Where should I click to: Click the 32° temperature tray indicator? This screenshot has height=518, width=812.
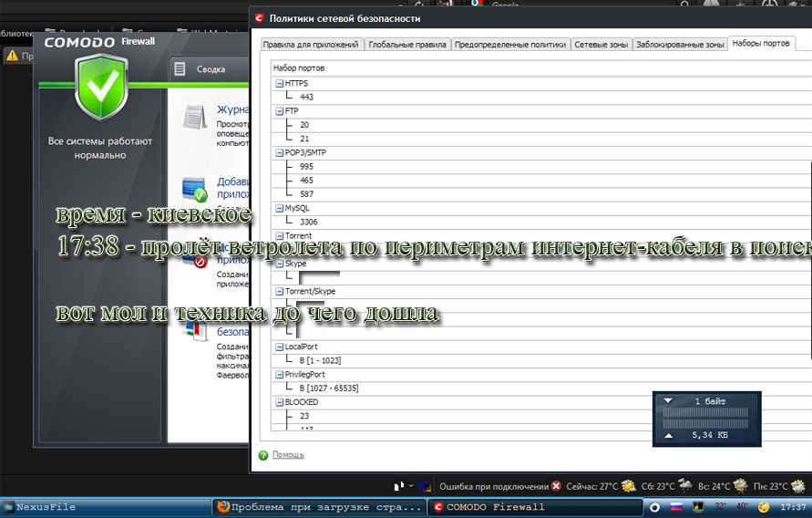(x=720, y=507)
